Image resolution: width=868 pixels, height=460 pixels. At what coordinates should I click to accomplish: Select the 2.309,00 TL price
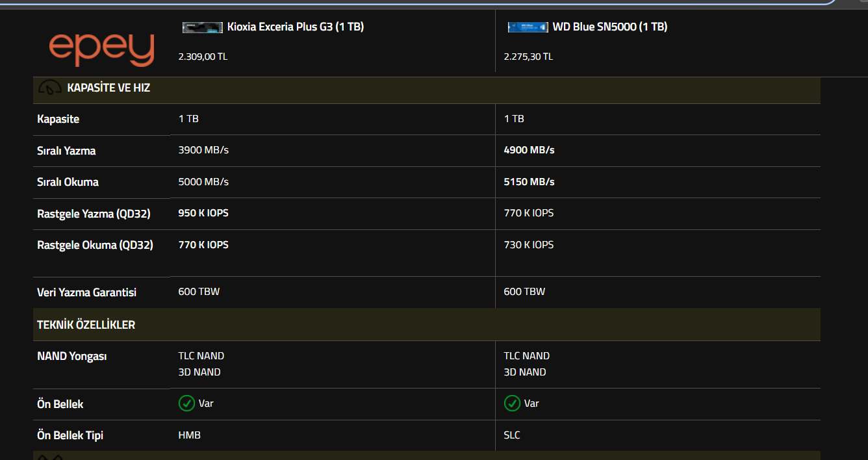tap(203, 57)
